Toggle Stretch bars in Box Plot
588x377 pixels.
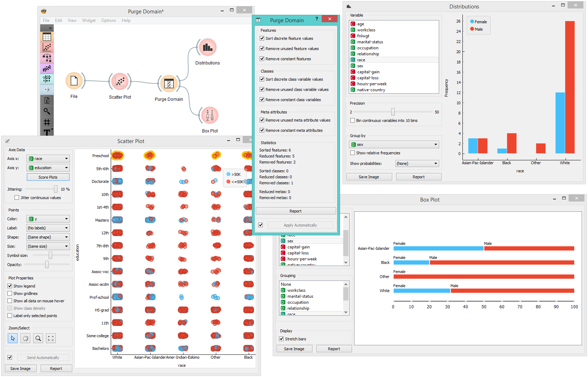coord(281,339)
